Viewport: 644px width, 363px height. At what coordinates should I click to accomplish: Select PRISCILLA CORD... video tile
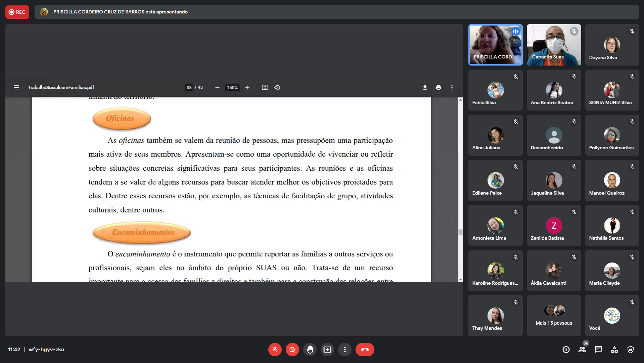coord(495,45)
